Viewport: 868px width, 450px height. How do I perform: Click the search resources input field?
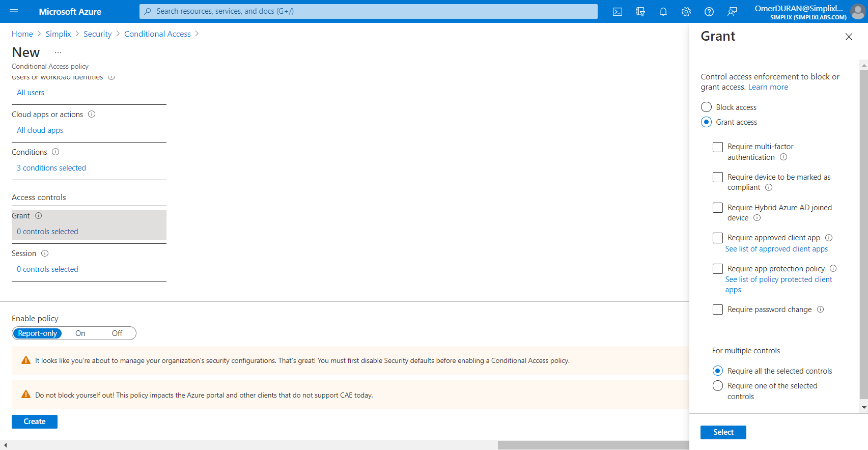coord(369,11)
